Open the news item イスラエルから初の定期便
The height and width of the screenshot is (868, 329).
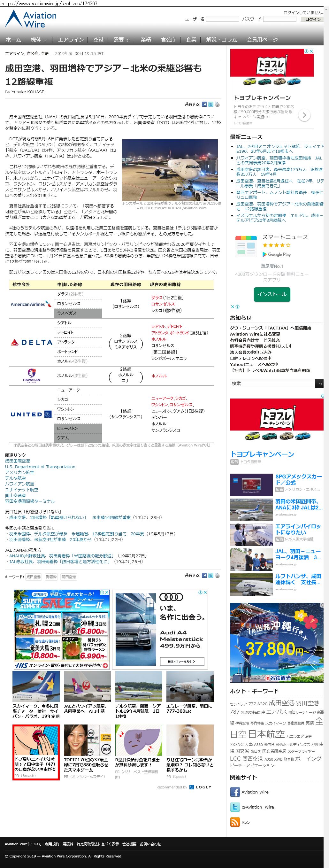(279, 218)
